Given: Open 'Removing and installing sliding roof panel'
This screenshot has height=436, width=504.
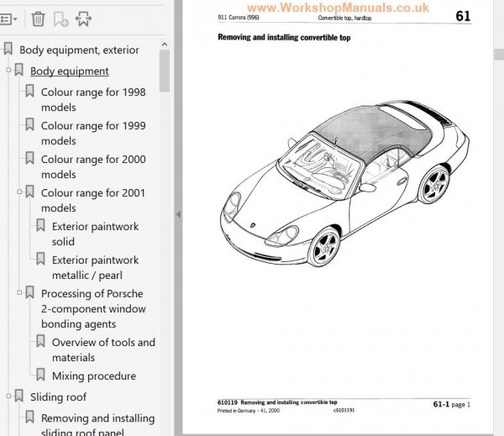Looking at the screenshot, I should [97, 424].
